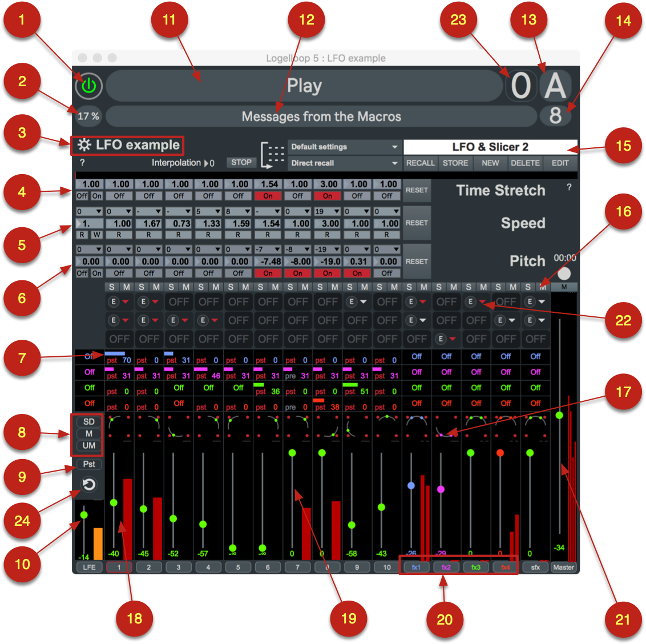646x644 pixels.
Task: Click fx2 surround panner with magenta dots
Action: (x=447, y=427)
